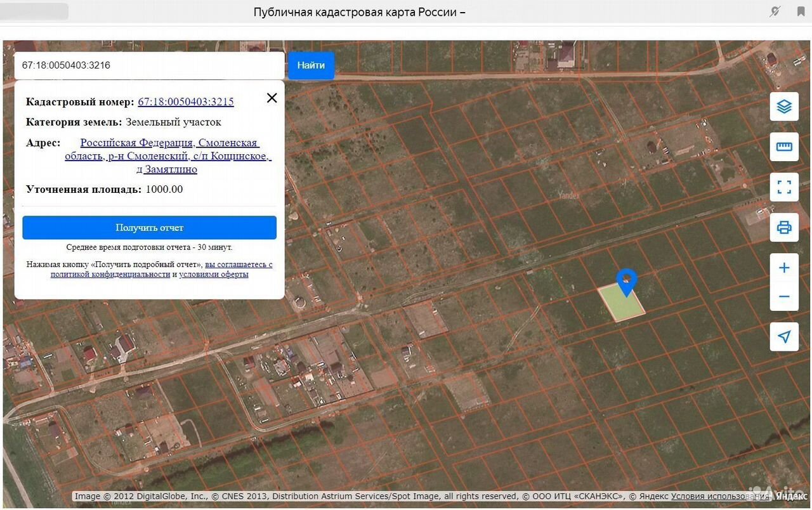Focus the cadastral number search field
Screen dimensions: 812x510
point(150,65)
